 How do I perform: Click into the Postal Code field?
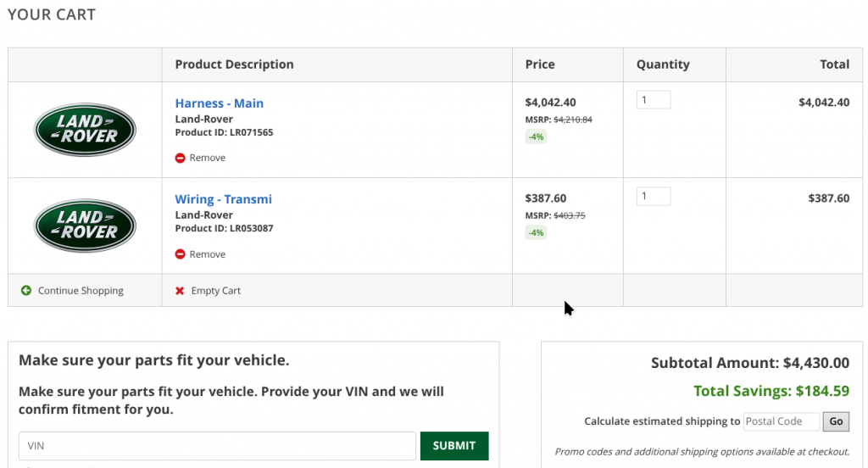(x=781, y=421)
